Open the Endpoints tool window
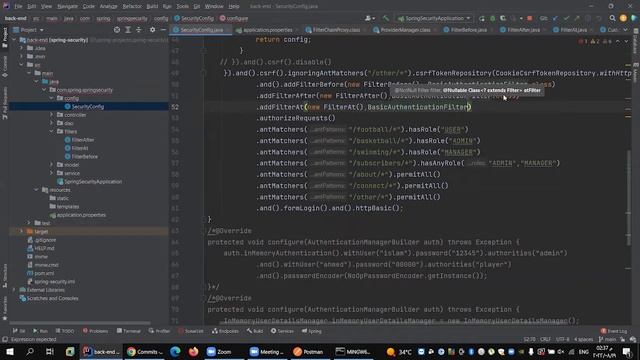This screenshot has width=640, height=360. point(225,331)
